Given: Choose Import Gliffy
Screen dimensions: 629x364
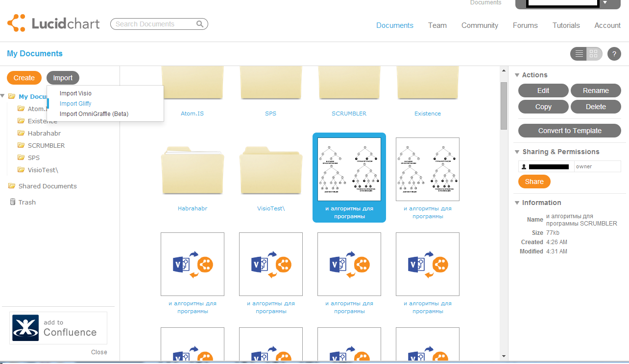Looking at the screenshot, I should pos(75,104).
